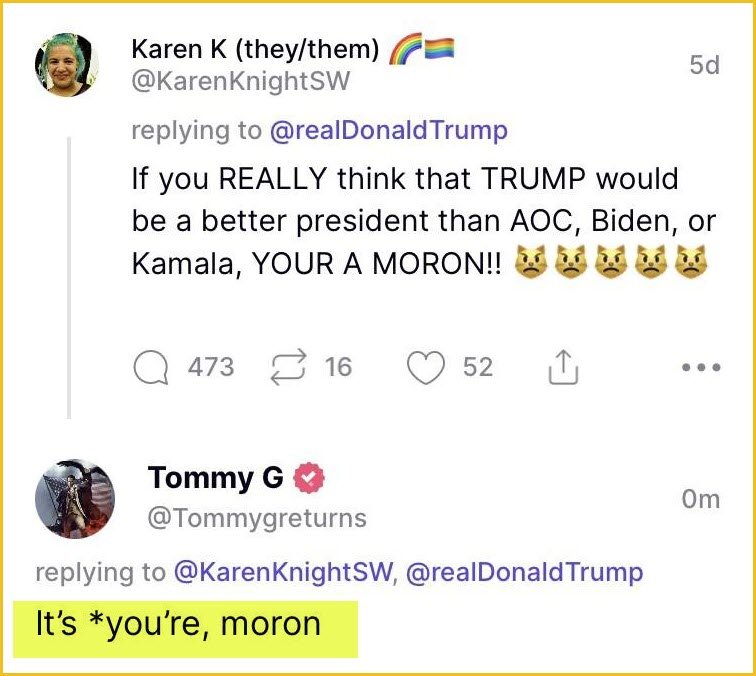Like the tweet with the heart icon

tap(425, 368)
